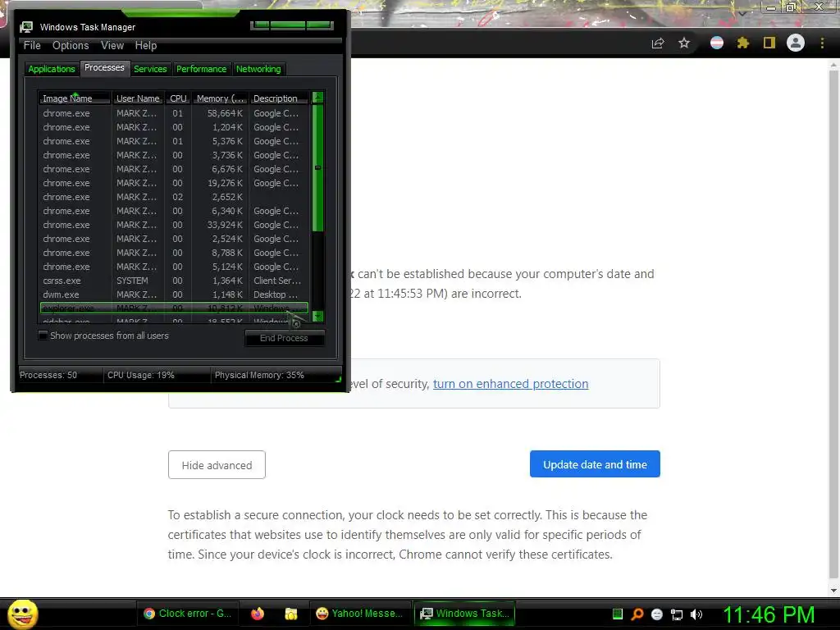Select the csrss.exe process row
The image size is (840, 630).
(174, 281)
